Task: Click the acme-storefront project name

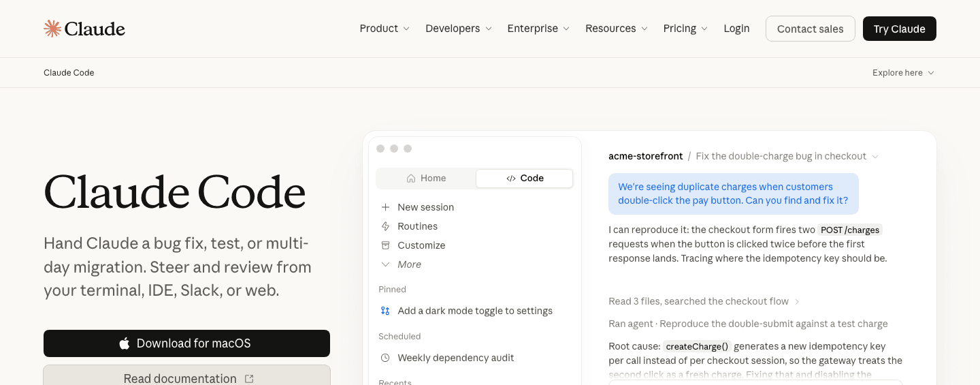Action: [x=646, y=157]
